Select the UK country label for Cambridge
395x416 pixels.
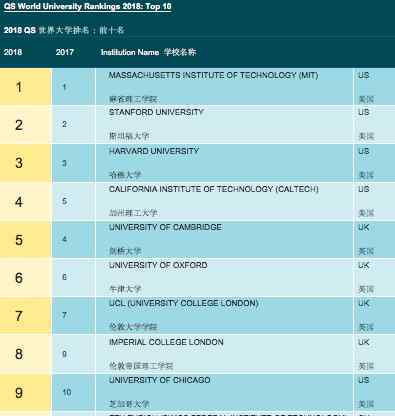coord(364,227)
